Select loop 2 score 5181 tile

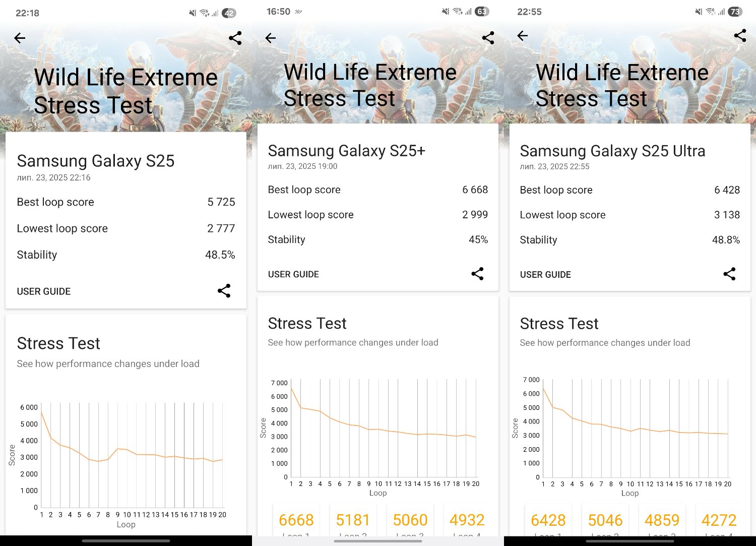353,521
